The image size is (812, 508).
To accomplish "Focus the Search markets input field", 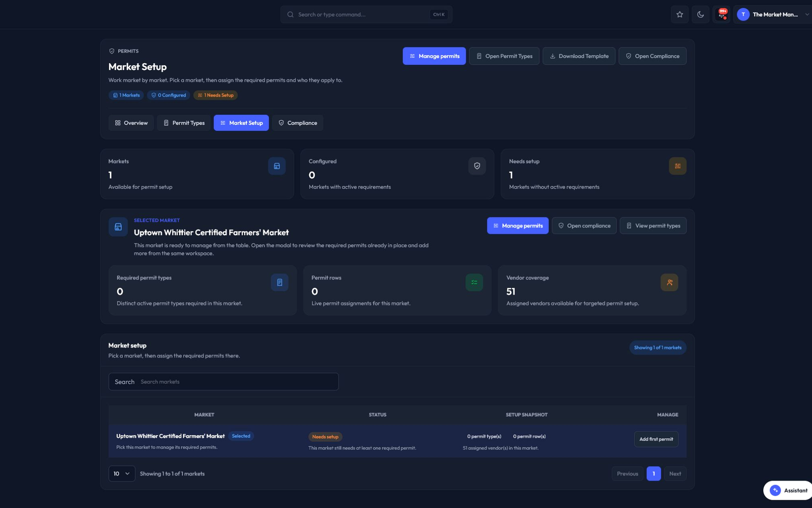I will (x=223, y=382).
